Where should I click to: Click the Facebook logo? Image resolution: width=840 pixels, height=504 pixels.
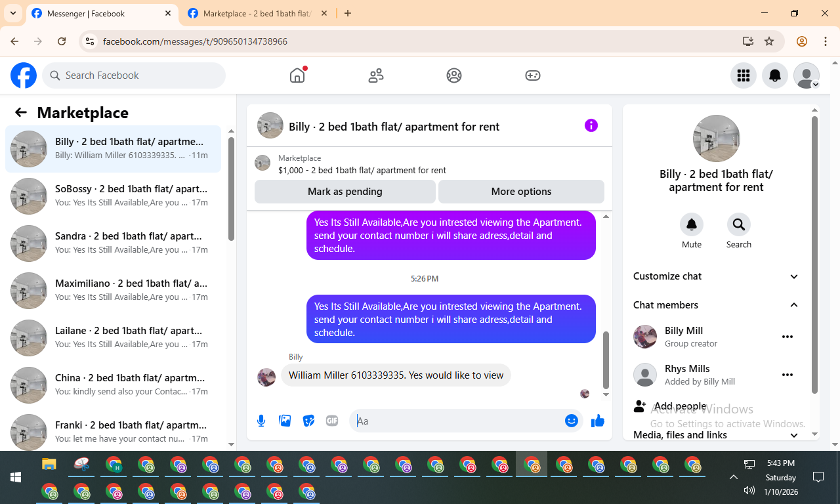(x=24, y=75)
